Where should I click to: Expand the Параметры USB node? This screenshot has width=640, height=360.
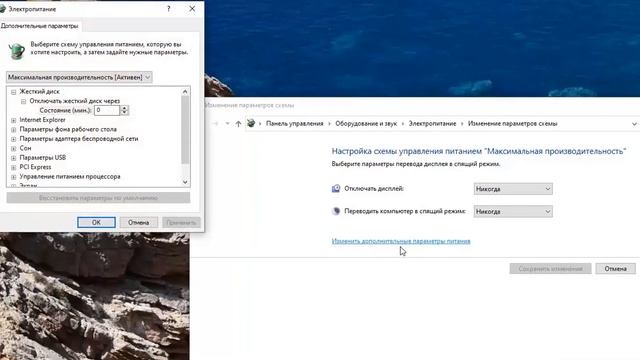click(x=13, y=158)
